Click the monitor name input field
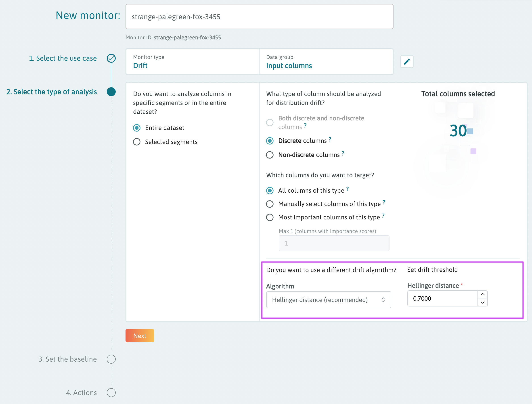 (x=259, y=16)
